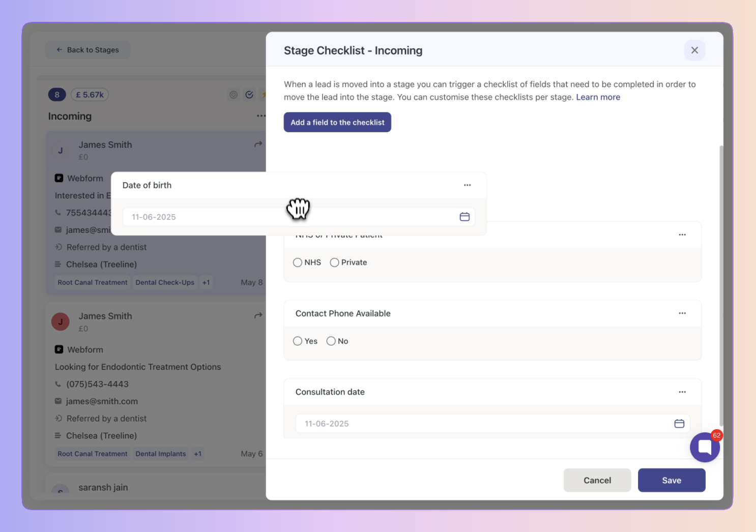Select the Private radio option
The height and width of the screenshot is (532, 756).
click(334, 262)
